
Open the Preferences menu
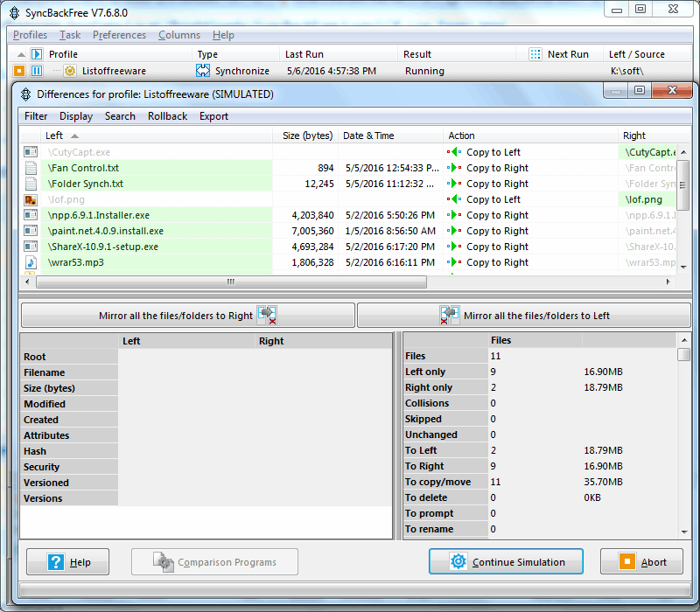point(119,35)
